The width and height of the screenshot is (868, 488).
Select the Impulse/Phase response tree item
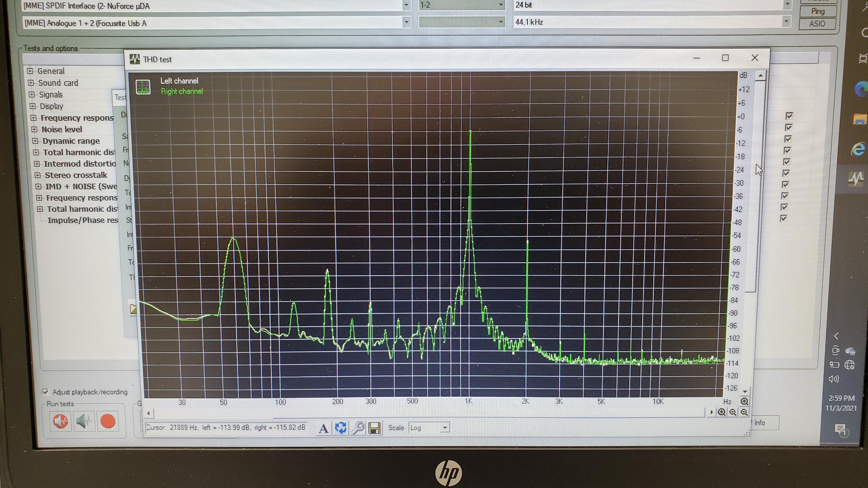point(83,220)
